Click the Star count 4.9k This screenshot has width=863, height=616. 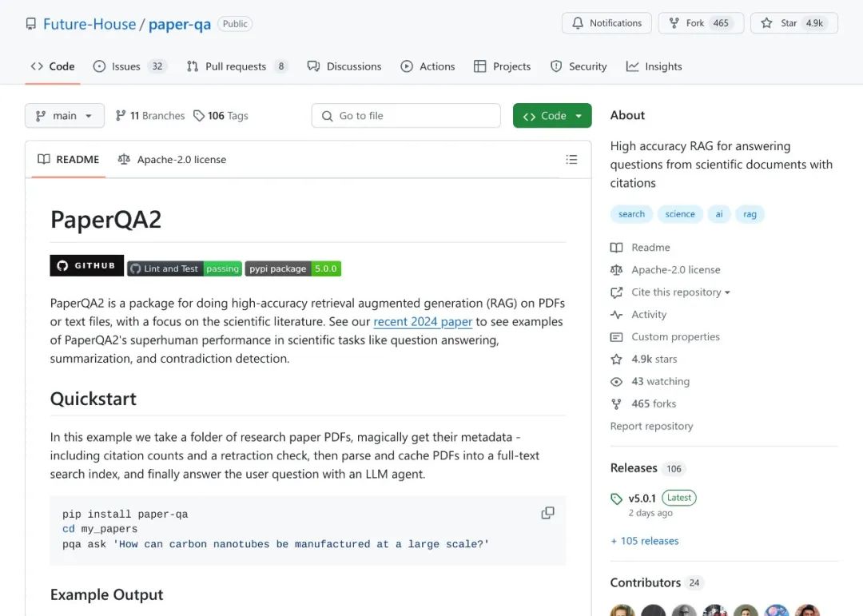[x=814, y=23]
